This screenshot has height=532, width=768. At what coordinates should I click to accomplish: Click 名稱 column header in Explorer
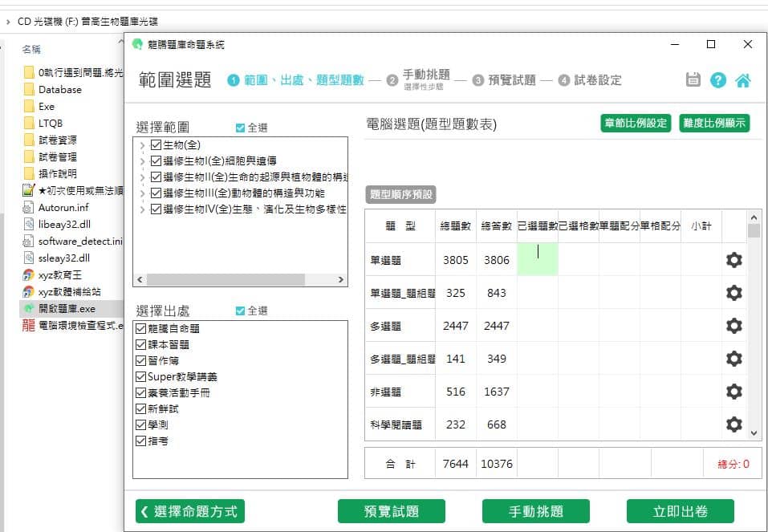pyautogui.click(x=30, y=50)
